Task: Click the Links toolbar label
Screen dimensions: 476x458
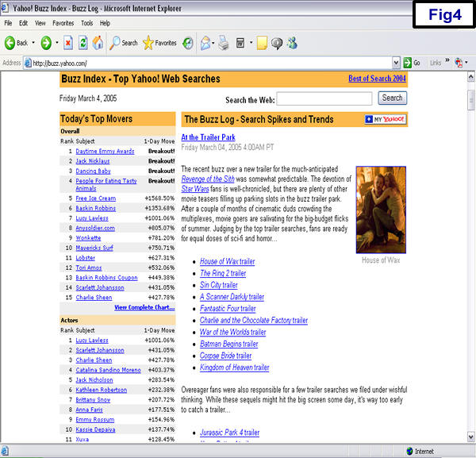Action: pos(436,63)
